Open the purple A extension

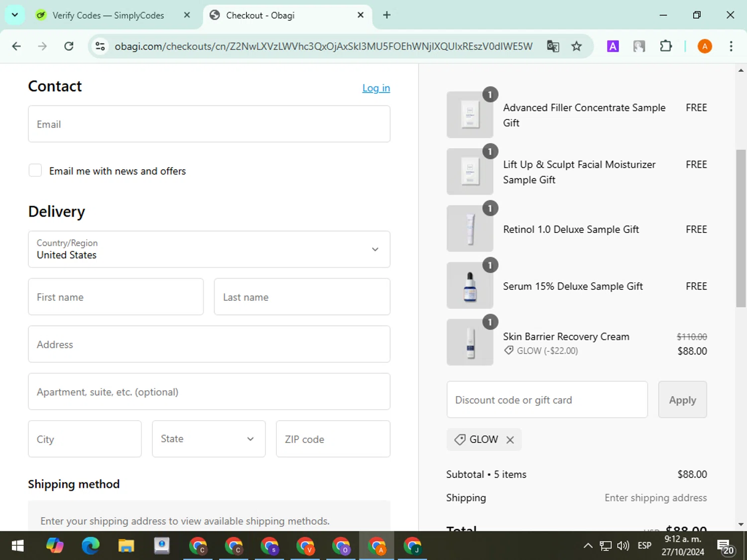coord(613,46)
